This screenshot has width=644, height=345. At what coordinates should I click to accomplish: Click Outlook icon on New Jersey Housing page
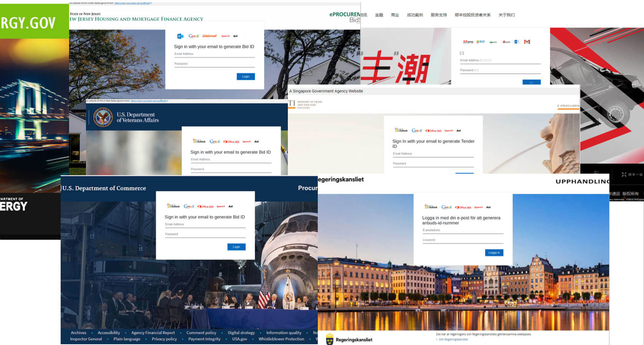coord(180,36)
